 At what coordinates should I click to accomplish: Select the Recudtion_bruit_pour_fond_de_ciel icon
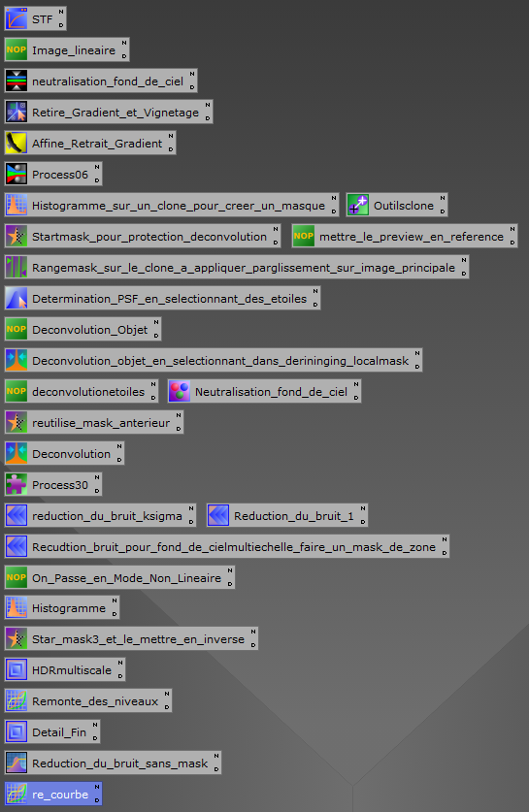[x=17, y=547]
